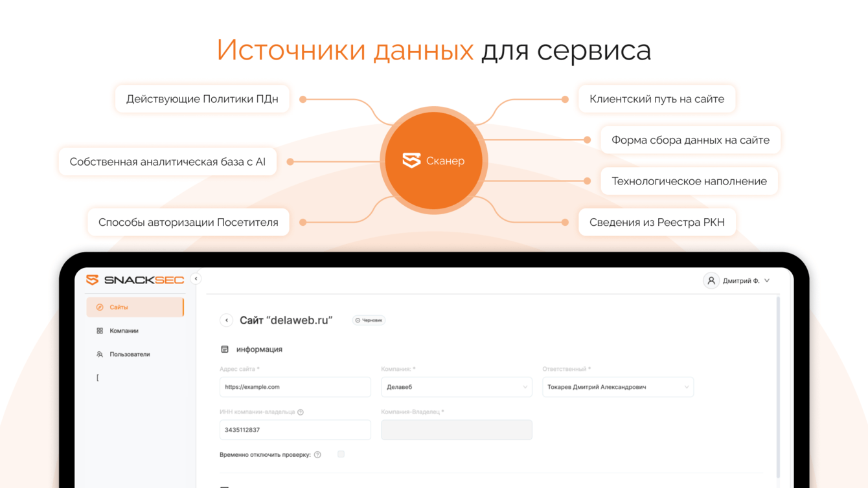Click the Способы авторизации Посетителя label
Viewport: 868px width, 488px height.
pos(188,222)
